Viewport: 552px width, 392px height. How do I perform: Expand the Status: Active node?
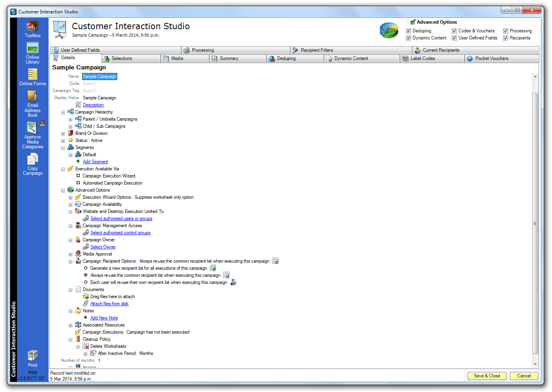click(x=63, y=141)
